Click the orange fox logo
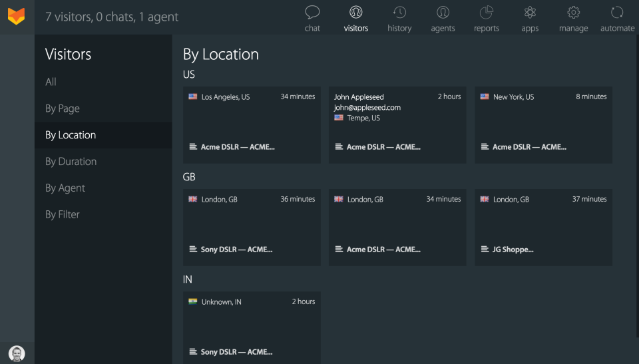 (17, 17)
